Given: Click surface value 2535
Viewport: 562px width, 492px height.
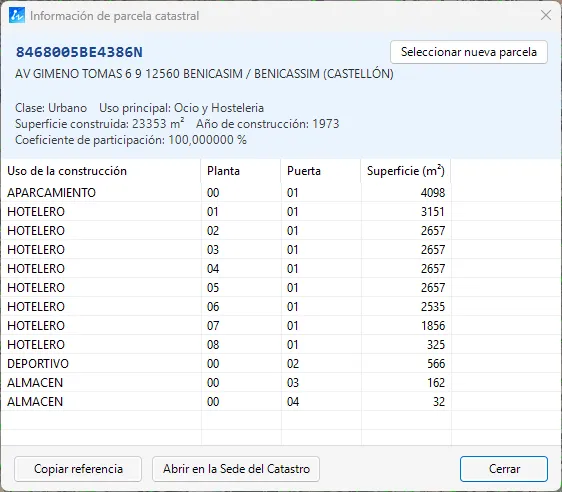Looking at the screenshot, I should (433, 307).
